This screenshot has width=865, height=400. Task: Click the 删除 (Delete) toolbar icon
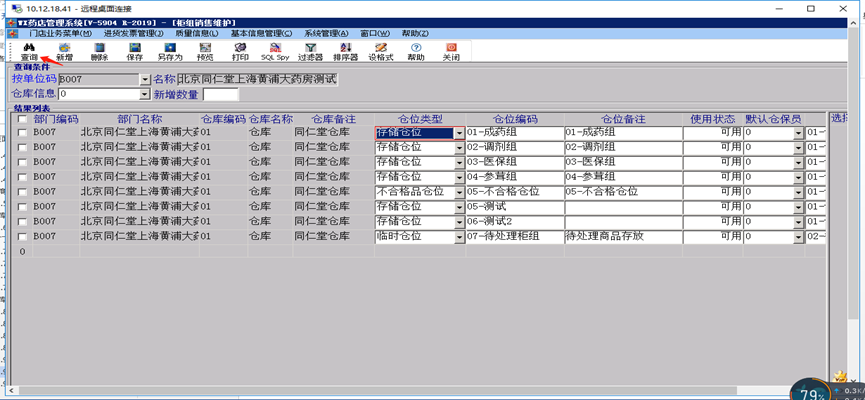pos(99,48)
